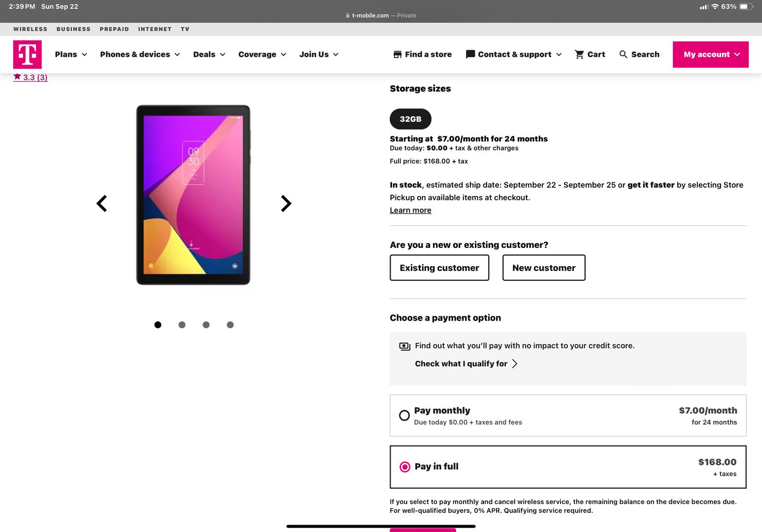Go to the Business top tab
The height and width of the screenshot is (532, 762).
coord(73,29)
